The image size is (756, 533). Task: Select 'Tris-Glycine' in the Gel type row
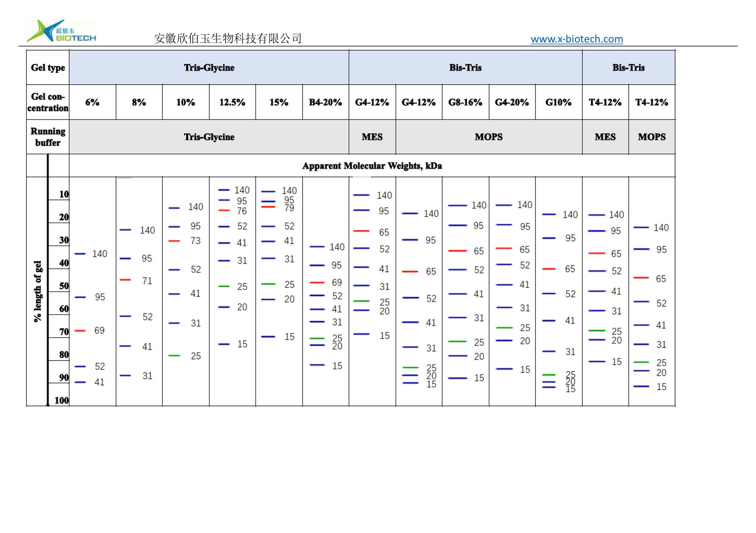209,67
